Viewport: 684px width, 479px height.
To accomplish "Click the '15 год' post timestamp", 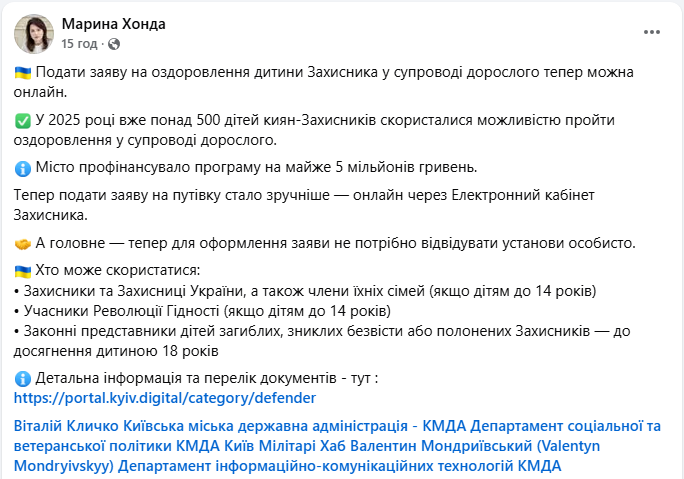I will pos(79,44).
